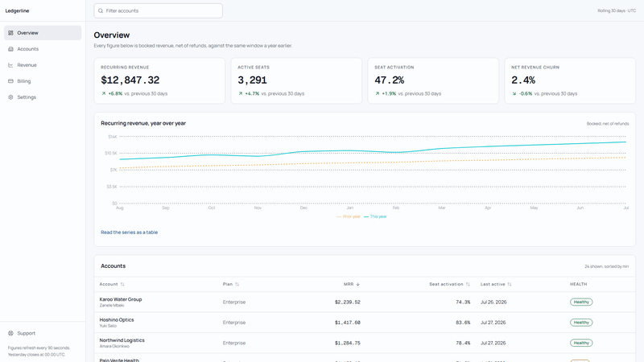Click the Account column sort arrows
The image size is (644, 362).
(122, 284)
